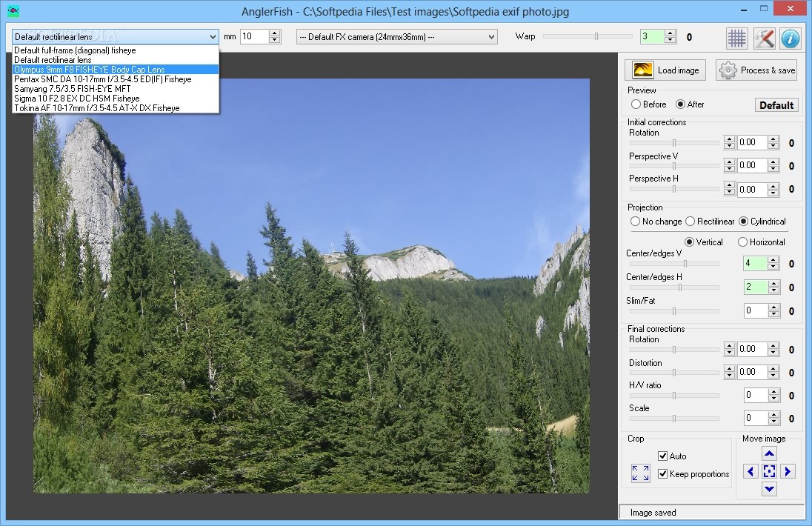Reset Warp with its 0 label
812x526 pixels.
[689, 37]
